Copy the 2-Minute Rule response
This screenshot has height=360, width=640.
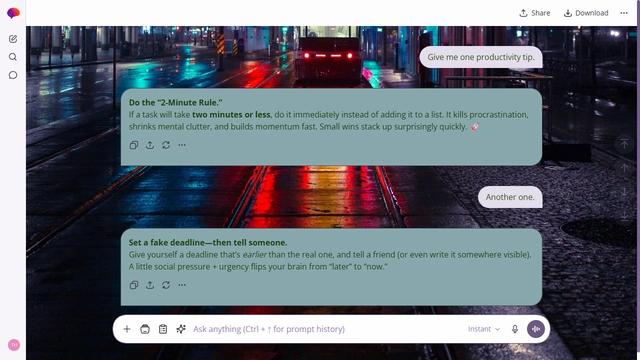(x=134, y=145)
